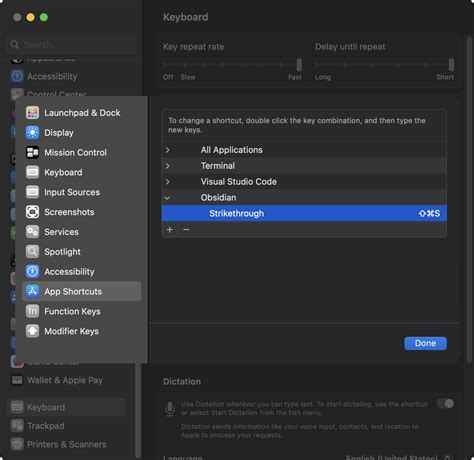Open Wallet & Apple Pay settings
The width and height of the screenshot is (474, 460).
pyautogui.click(x=67, y=380)
